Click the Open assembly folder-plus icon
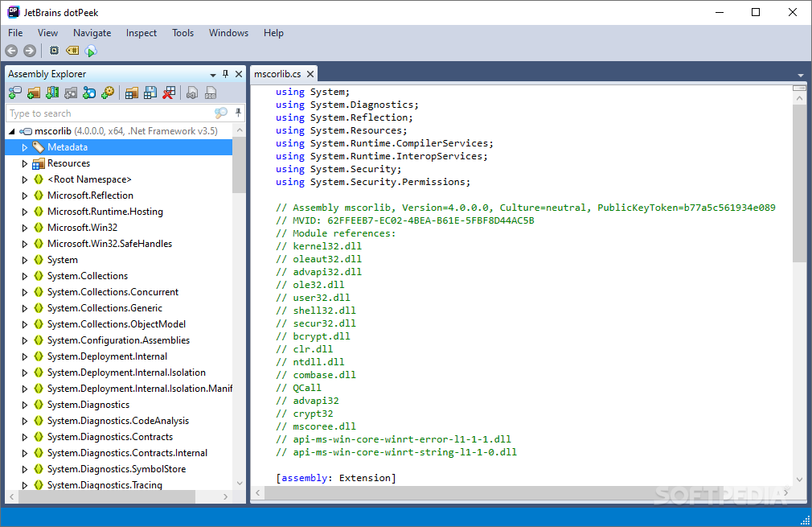Image resolution: width=812 pixels, height=527 pixels. point(34,93)
